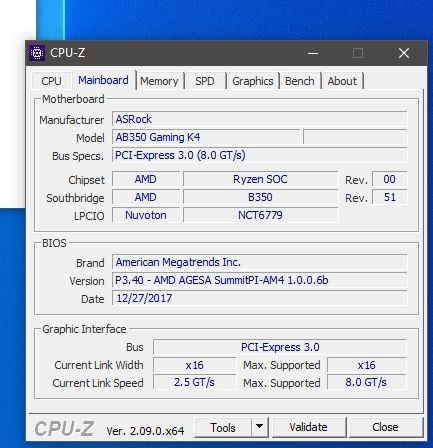
Task: Click the Graphic Interface Bus PCI-Express 3.0 value
Action: tap(280, 347)
